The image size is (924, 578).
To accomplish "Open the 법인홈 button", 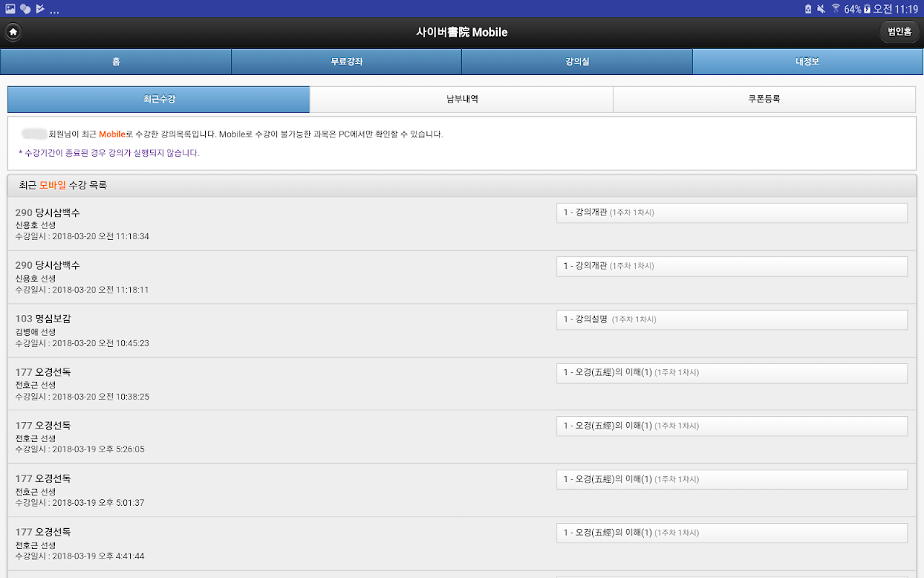I will click(x=899, y=32).
